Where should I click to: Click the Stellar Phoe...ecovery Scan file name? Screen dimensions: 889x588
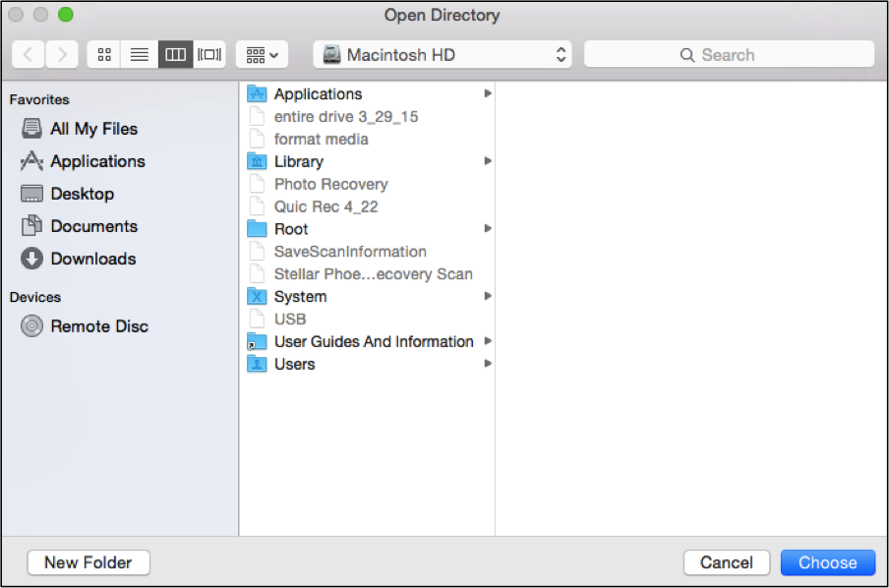[x=374, y=274]
